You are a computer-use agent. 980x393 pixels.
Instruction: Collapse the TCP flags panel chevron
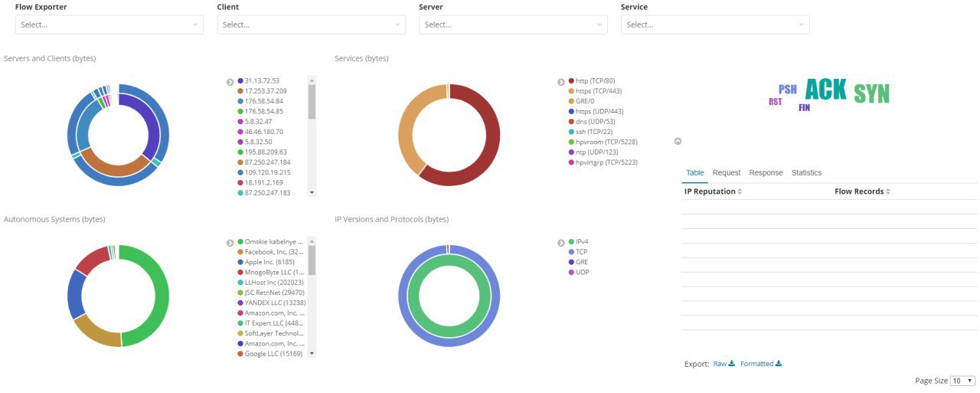coord(678,141)
